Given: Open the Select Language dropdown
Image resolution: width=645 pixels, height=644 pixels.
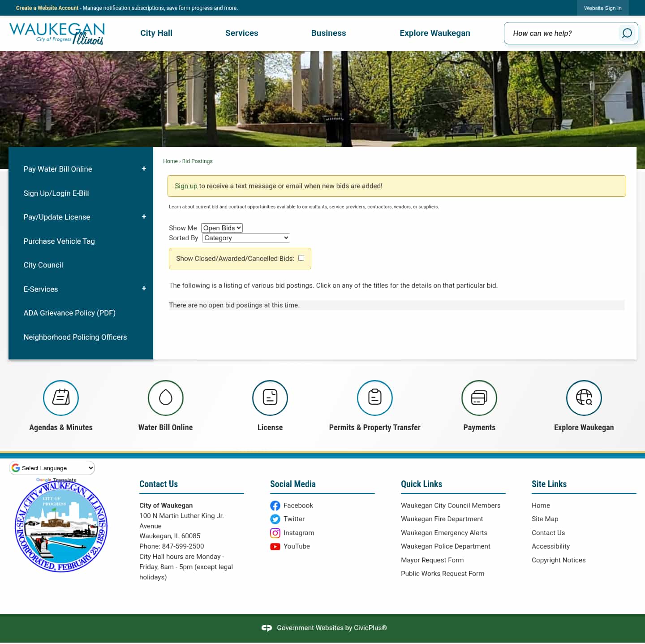Looking at the screenshot, I should pyautogui.click(x=52, y=468).
